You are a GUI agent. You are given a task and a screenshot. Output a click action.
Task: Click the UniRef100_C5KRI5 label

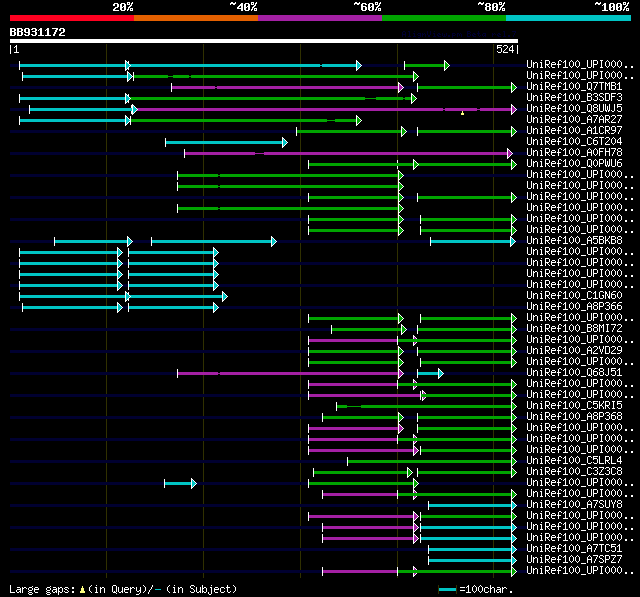click(x=574, y=406)
